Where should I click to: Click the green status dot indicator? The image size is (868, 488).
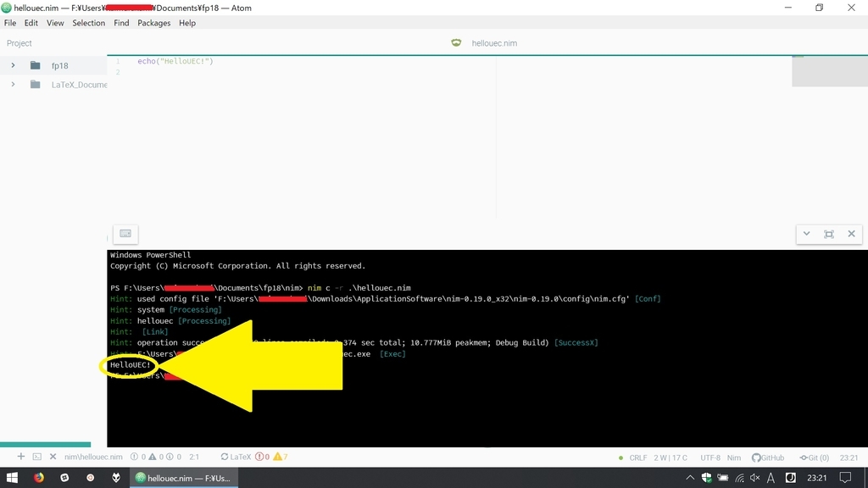(620, 457)
